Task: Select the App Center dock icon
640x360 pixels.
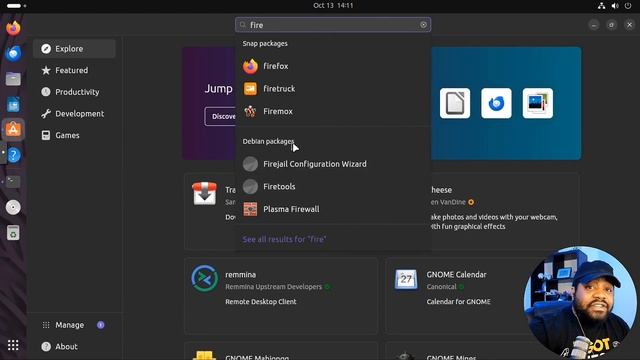Action: 13,130
